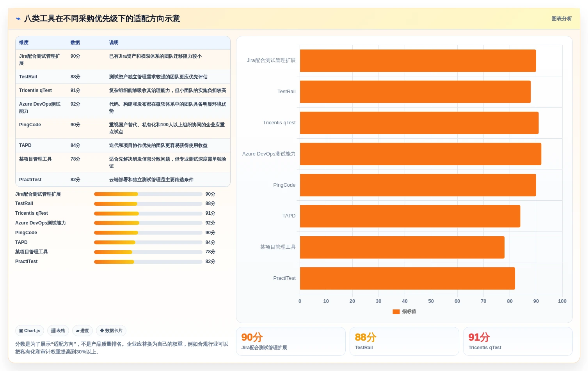588x371 pixels.
Task: Click the description 云端部署和独立测试管理是主要筛选条件
Action: click(x=151, y=180)
